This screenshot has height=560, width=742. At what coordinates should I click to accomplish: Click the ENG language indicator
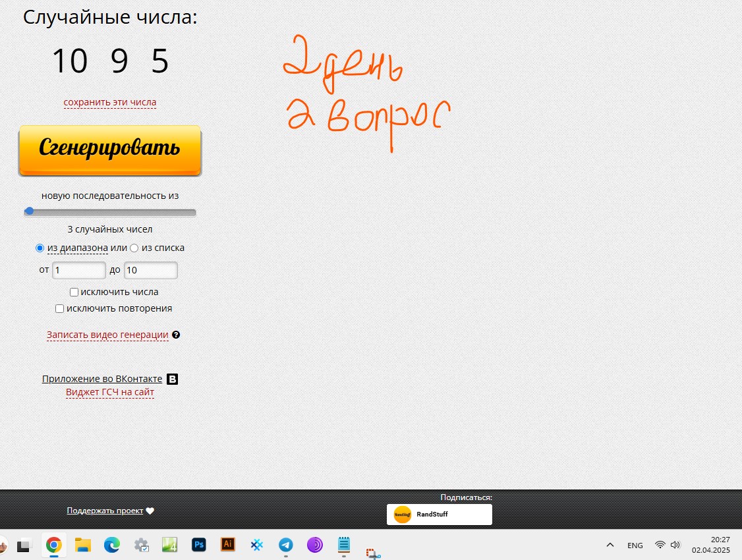pyautogui.click(x=635, y=546)
